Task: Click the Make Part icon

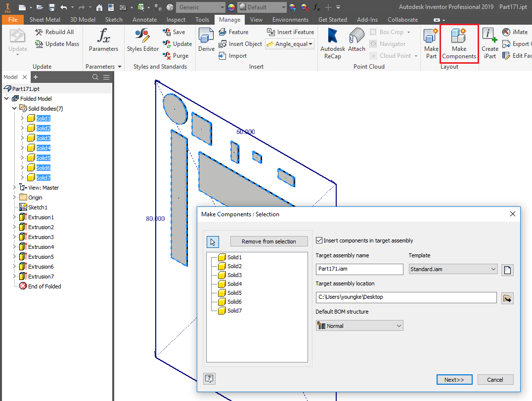Action: point(431,43)
